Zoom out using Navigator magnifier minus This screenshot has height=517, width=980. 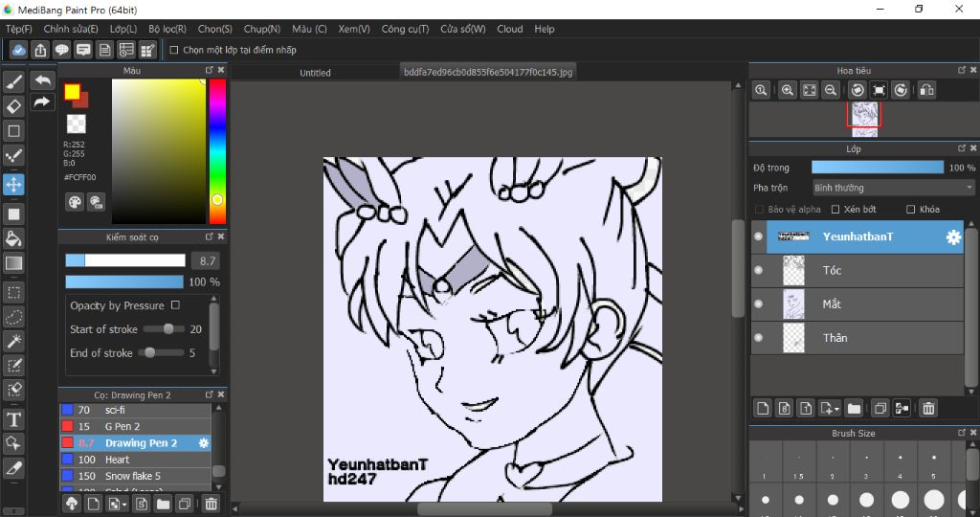point(830,90)
